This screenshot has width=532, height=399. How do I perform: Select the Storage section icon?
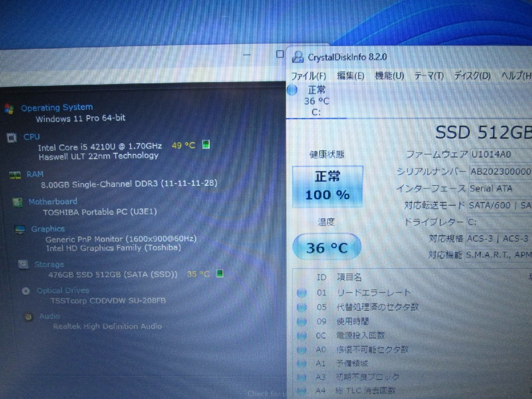click(x=22, y=264)
